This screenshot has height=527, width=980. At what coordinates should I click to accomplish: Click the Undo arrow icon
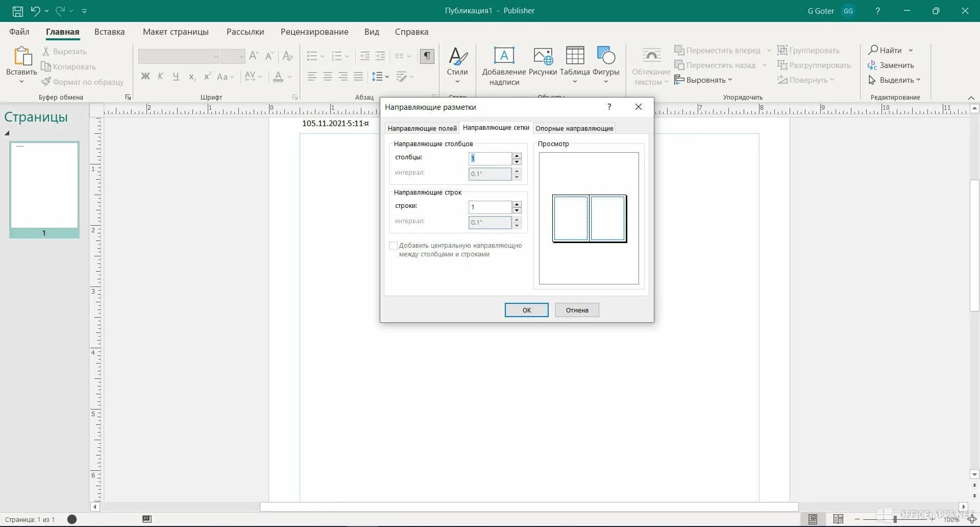tap(35, 10)
